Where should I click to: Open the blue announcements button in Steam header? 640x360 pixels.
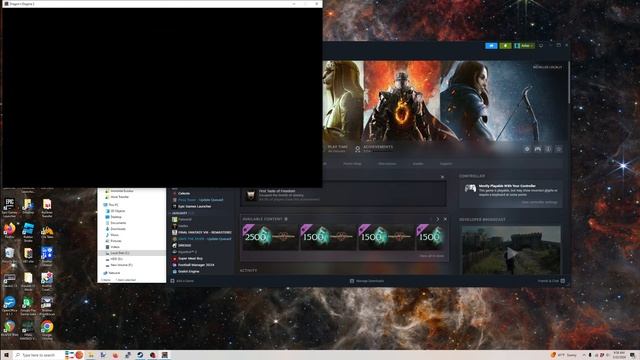click(491, 46)
